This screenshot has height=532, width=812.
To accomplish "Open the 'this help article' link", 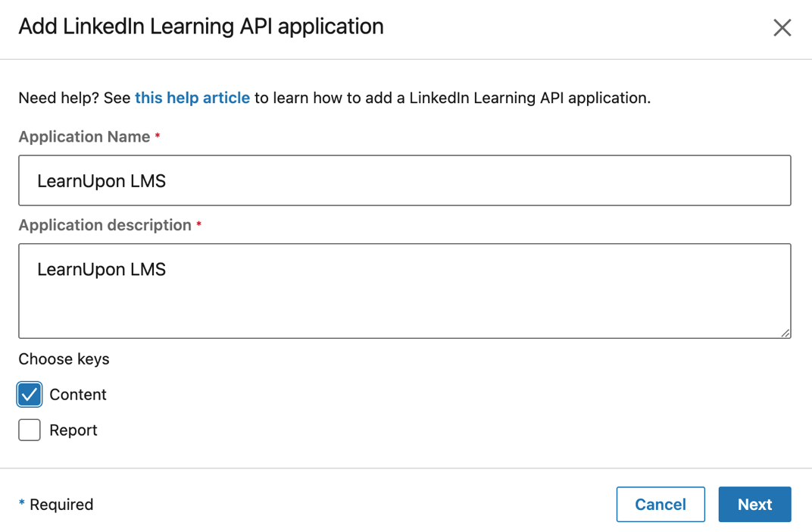I will (192, 98).
